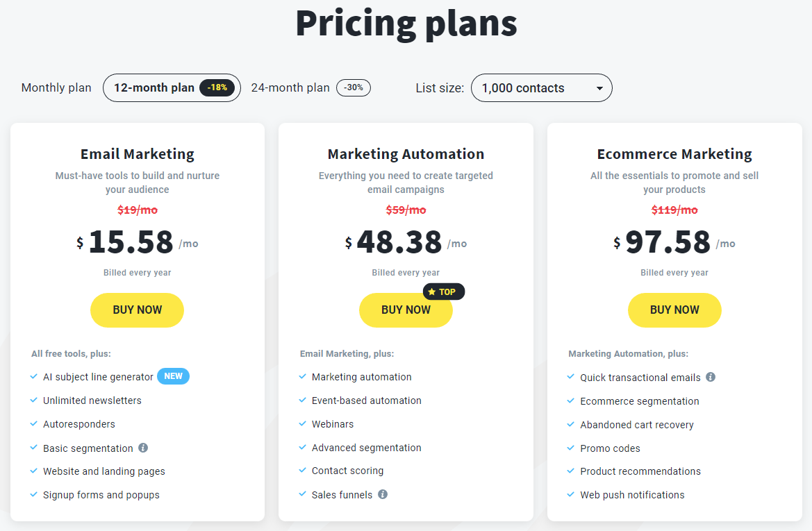
Task: Click the NEW badge by AI subject line generator
Action: pos(173,376)
